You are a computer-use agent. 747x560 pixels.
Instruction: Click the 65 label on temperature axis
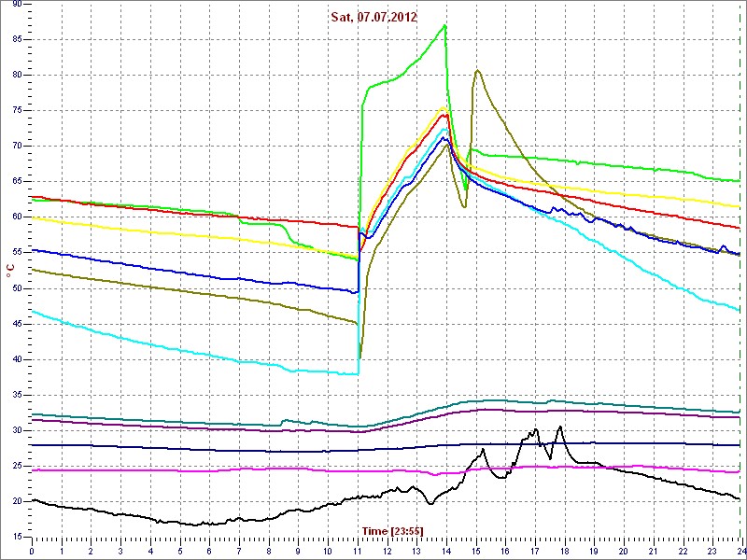pyautogui.click(x=17, y=182)
